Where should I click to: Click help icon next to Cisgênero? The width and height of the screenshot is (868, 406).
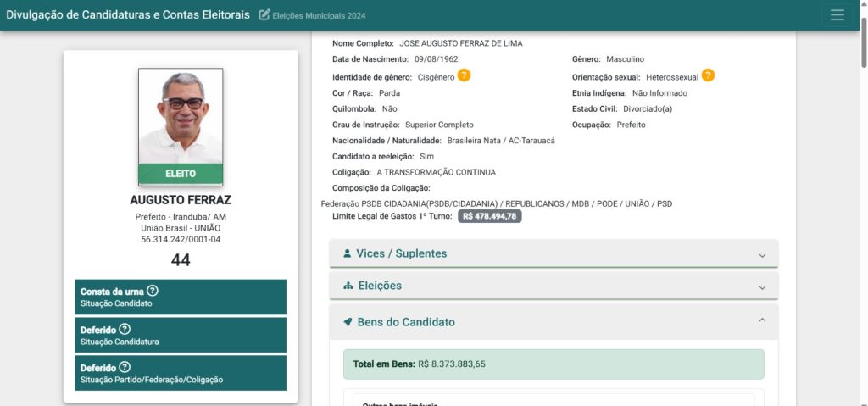point(464,75)
